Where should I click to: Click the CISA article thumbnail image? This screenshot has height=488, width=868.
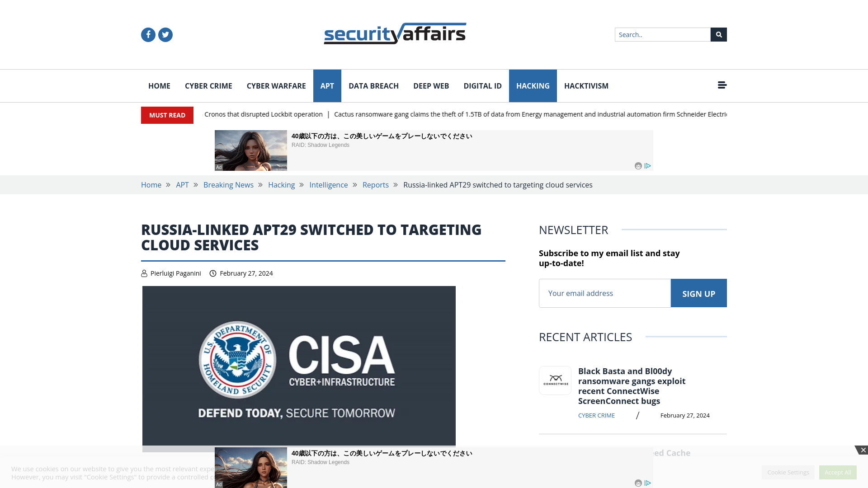pyautogui.click(x=299, y=366)
